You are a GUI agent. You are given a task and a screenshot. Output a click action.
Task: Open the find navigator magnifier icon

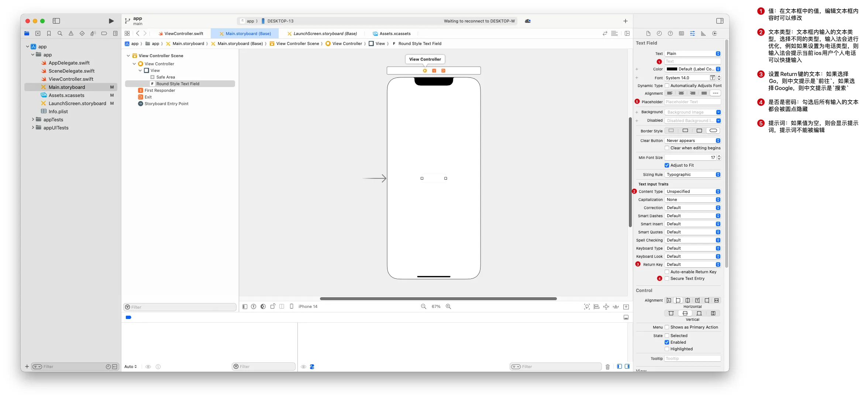coord(60,34)
